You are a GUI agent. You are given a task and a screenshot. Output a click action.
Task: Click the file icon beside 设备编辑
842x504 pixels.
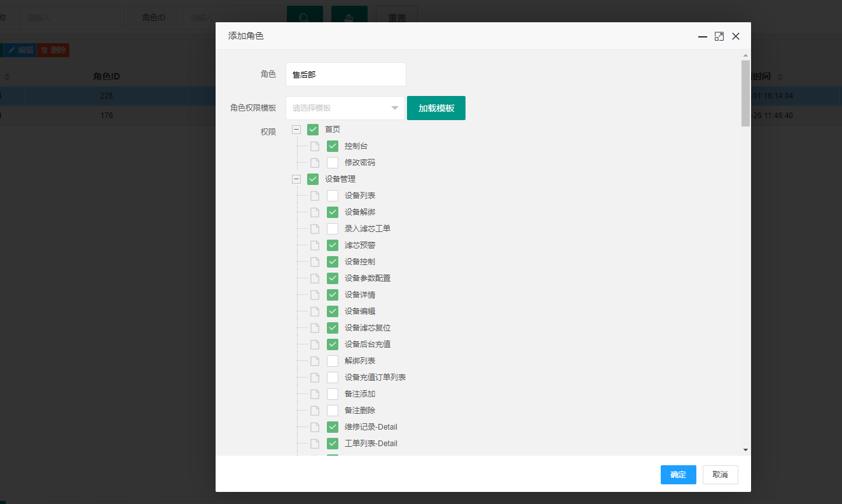point(315,311)
